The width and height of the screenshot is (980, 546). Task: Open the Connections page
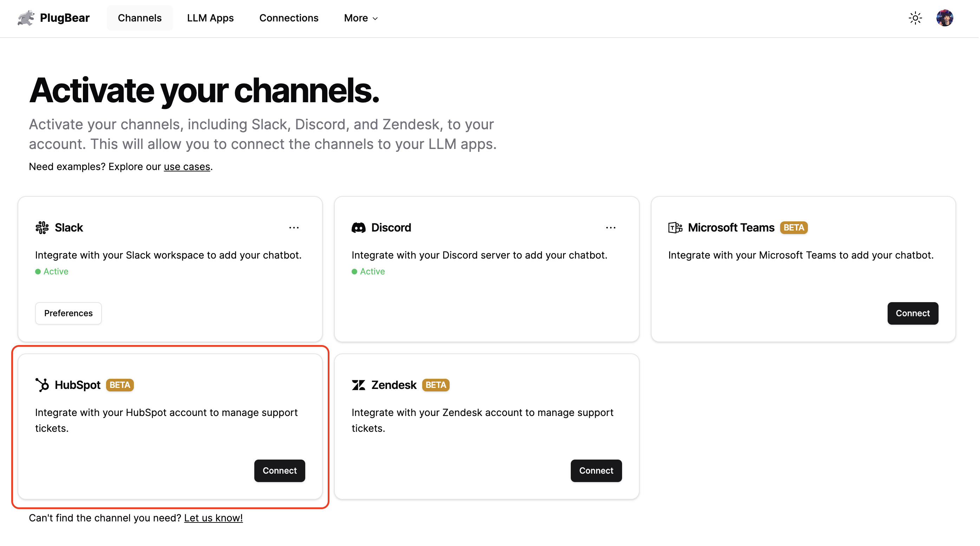tap(289, 18)
